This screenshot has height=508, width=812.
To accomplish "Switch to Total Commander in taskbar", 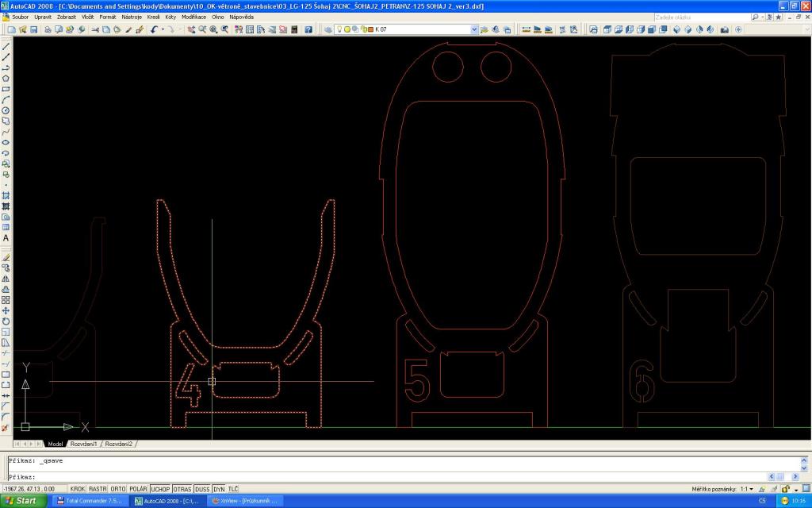I will point(88,501).
